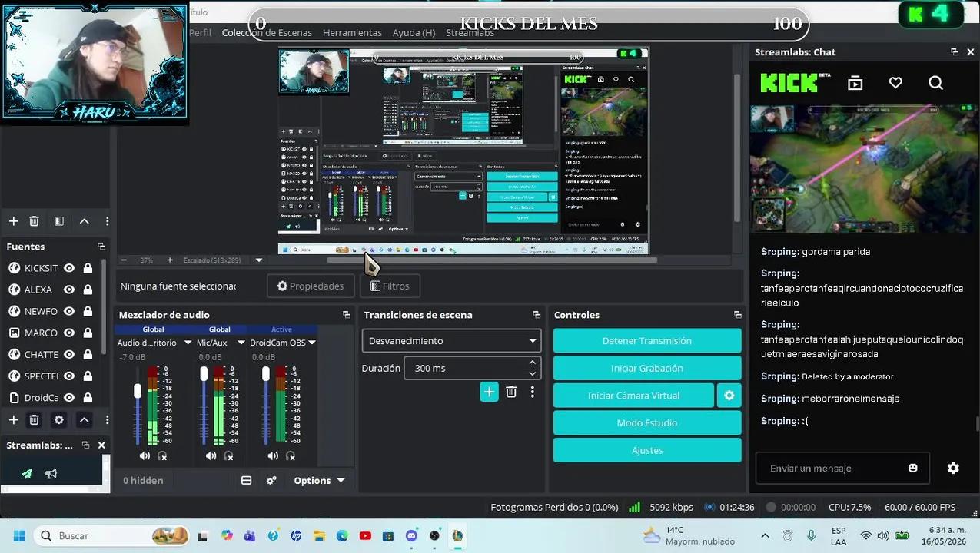Click Audio del escritorio volume fader
The height and width of the screenshot is (553, 980).
click(x=138, y=392)
